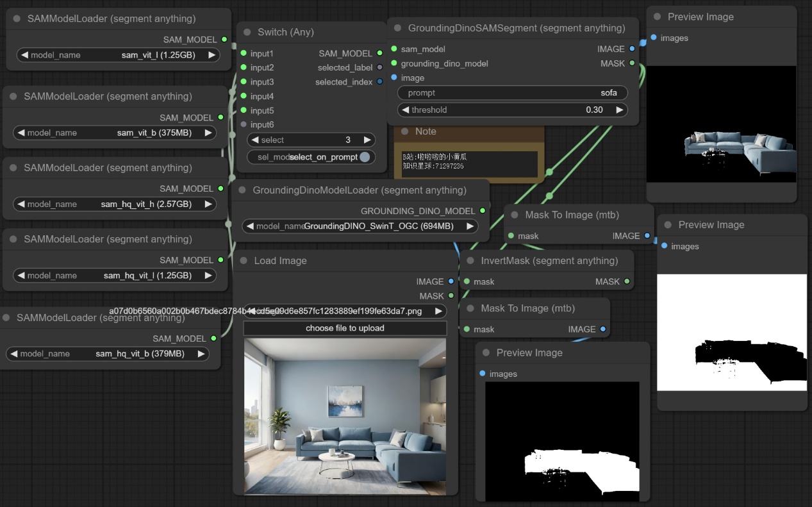Increase the select value with right arrow
Viewport: 812px width, 507px height.
[367, 140]
